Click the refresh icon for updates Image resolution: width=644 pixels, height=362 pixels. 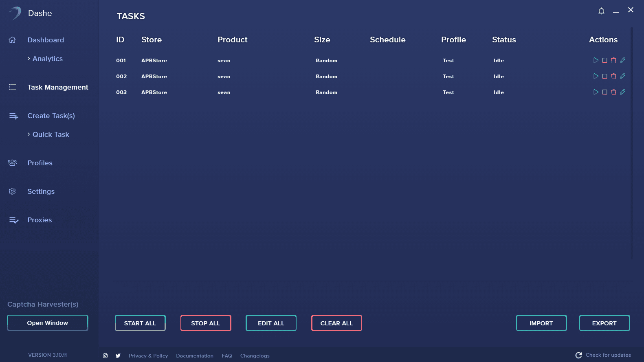point(578,355)
